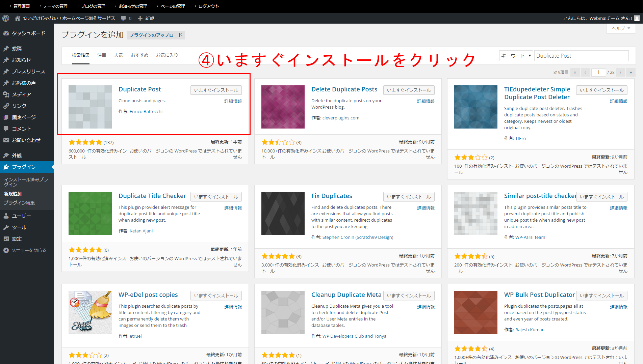
Task: Open プラグイン編集 submenu item
Action: (x=19, y=203)
